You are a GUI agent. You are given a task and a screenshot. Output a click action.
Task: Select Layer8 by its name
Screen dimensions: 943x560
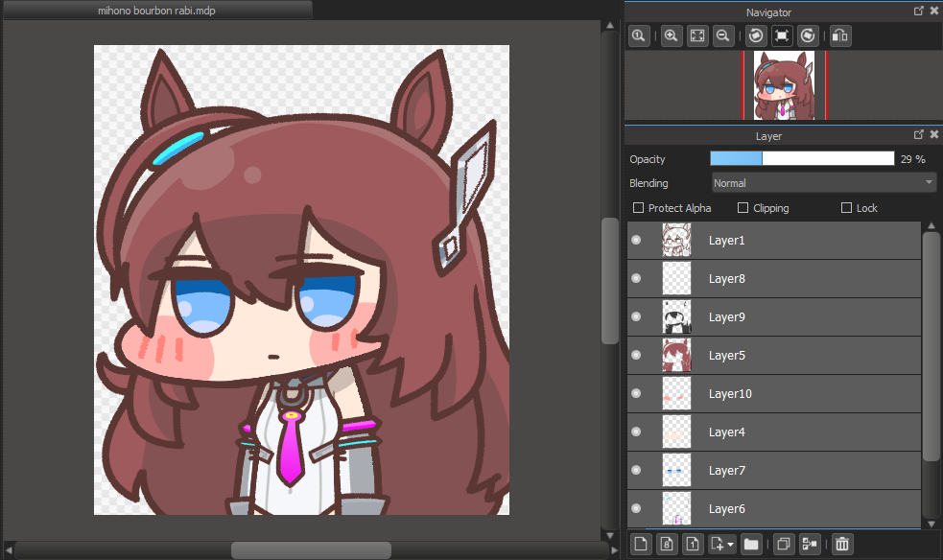(726, 279)
